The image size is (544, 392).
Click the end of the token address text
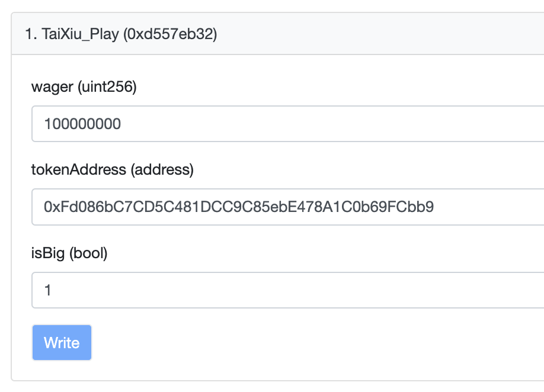(434, 207)
